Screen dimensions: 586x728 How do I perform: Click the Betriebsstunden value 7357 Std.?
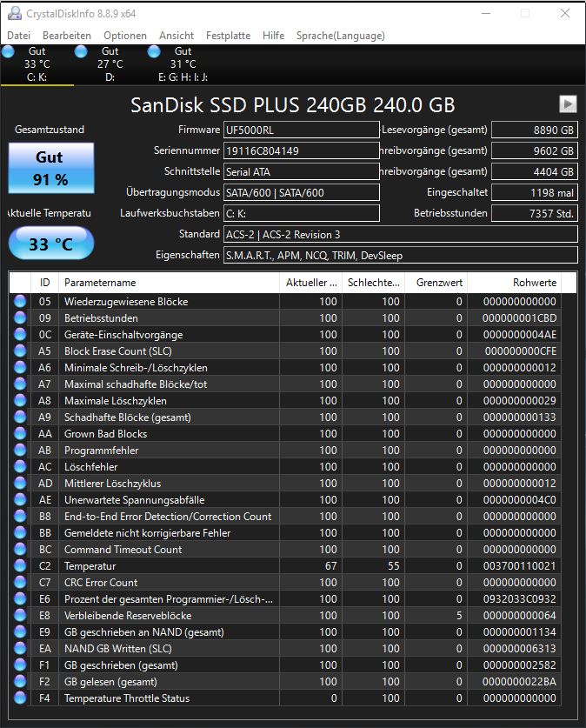pyautogui.click(x=535, y=214)
